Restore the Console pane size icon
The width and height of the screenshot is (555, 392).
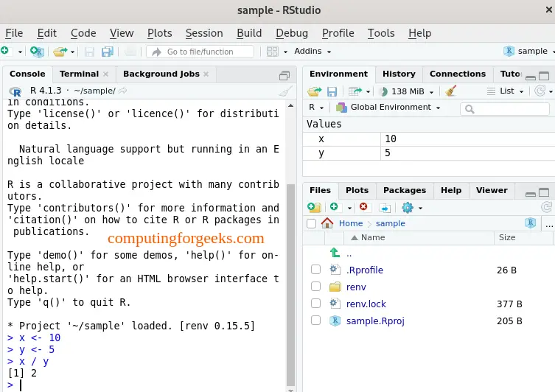(285, 75)
